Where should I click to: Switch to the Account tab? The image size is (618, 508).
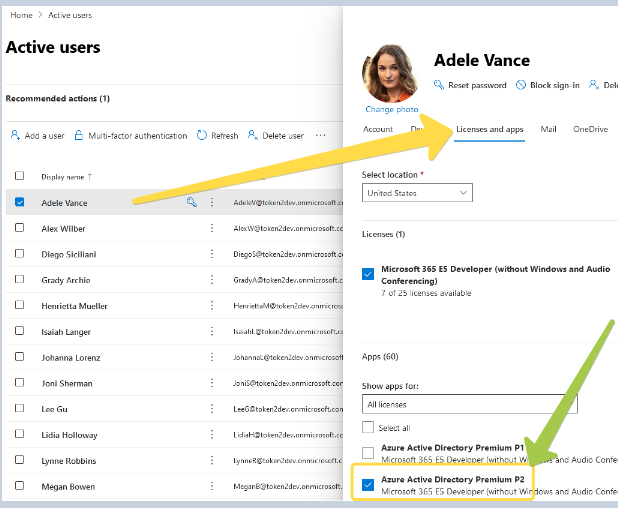pyautogui.click(x=378, y=129)
